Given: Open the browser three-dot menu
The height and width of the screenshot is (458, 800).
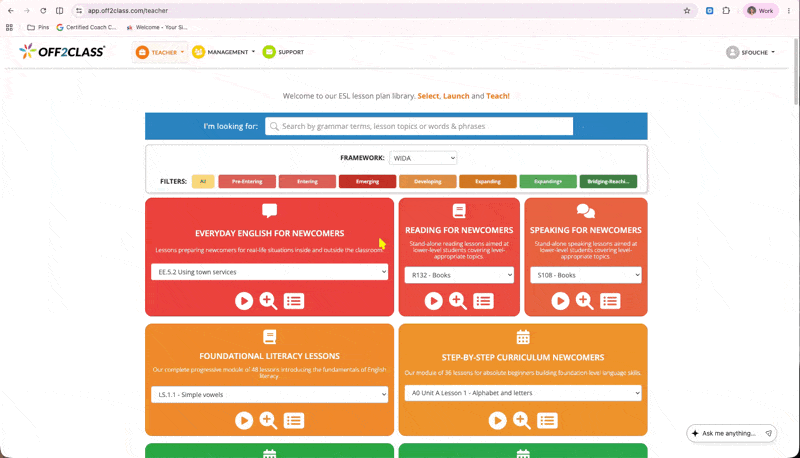Looking at the screenshot, I should tap(789, 11).
